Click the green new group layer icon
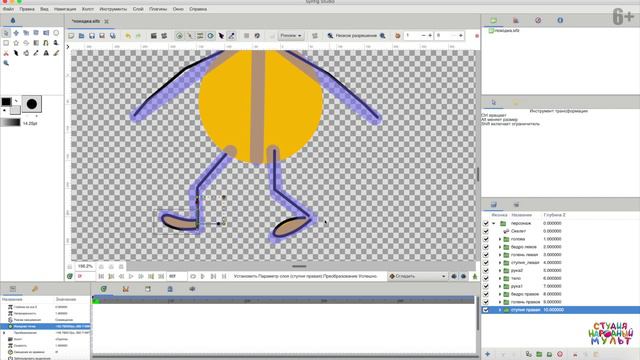Image resolution: width=640 pixels, height=360 pixels. pos(539,354)
